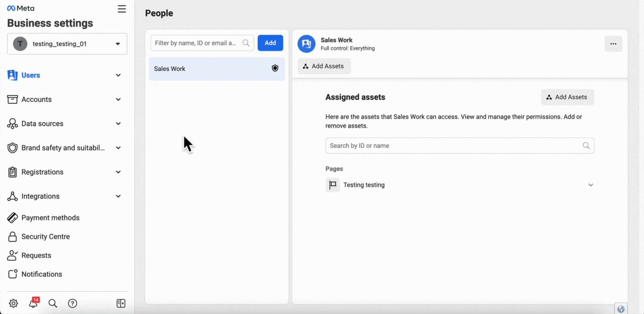Click the Search by ID or name field
Image resolution: width=644 pixels, height=314 pixels.
pyautogui.click(x=460, y=146)
